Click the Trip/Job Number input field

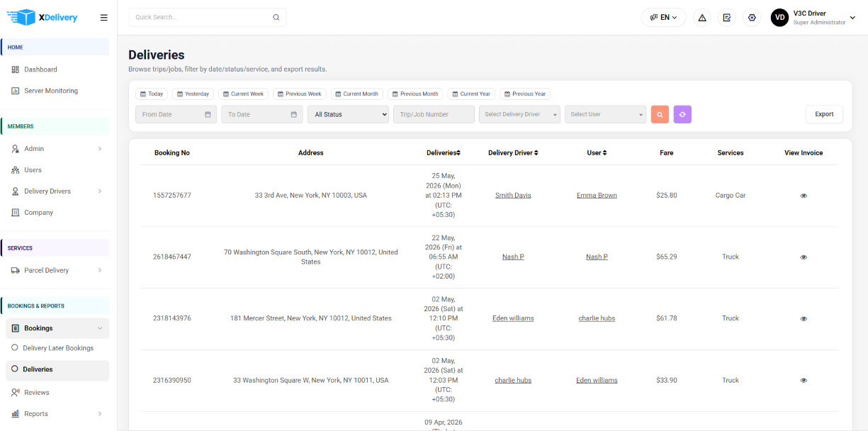pyautogui.click(x=434, y=114)
